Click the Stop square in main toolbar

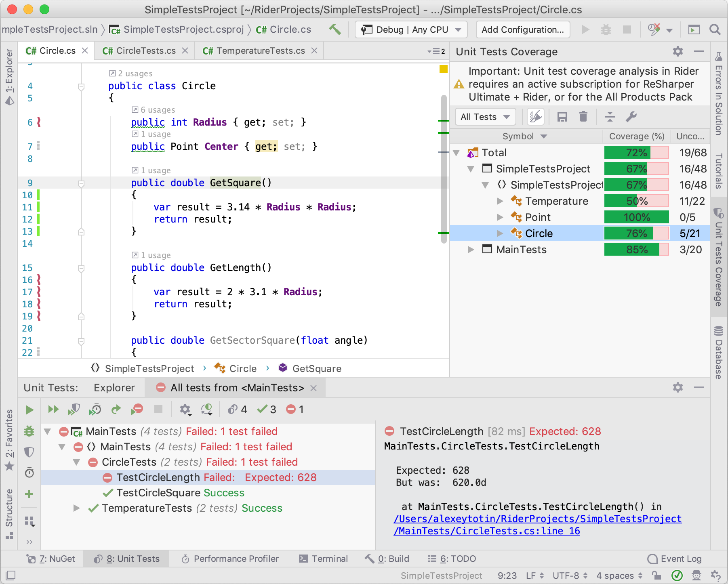point(627,29)
